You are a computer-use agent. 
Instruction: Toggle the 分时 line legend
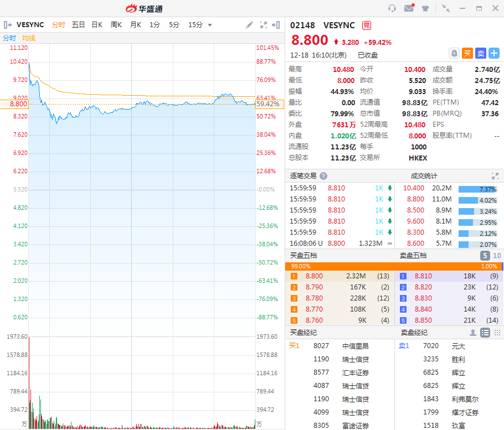[9, 38]
